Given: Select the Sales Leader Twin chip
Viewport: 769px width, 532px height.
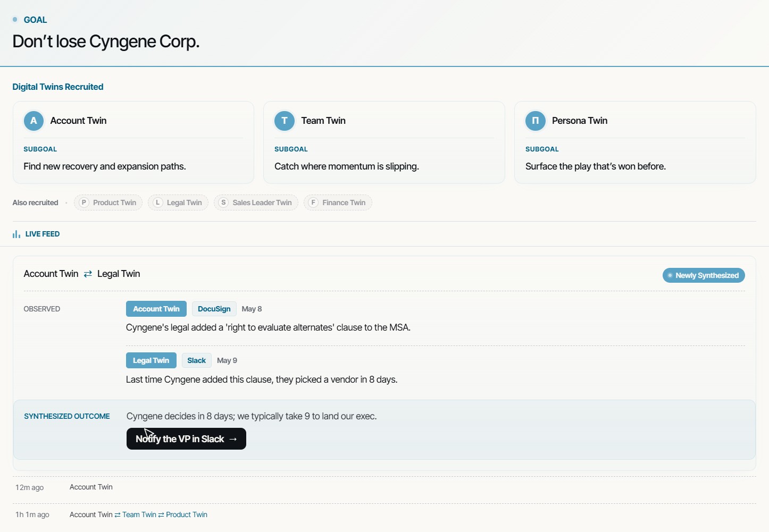Looking at the screenshot, I should click(x=256, y=202).
